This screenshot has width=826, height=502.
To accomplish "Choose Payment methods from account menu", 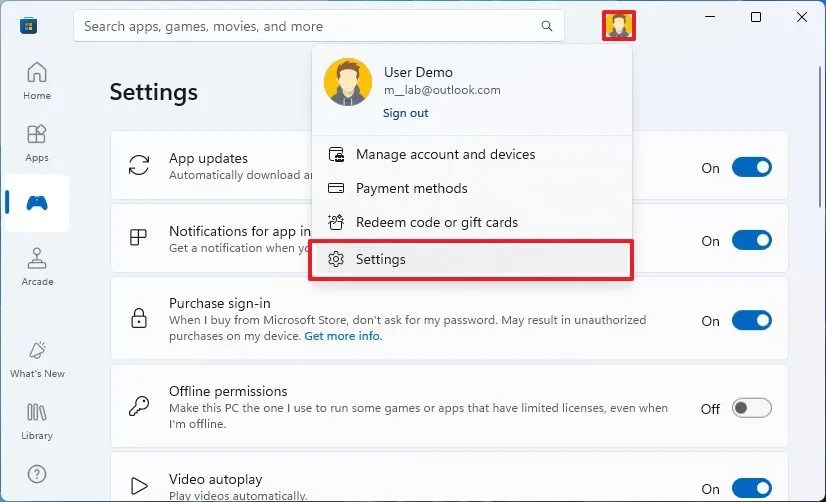I will [471, 188].
